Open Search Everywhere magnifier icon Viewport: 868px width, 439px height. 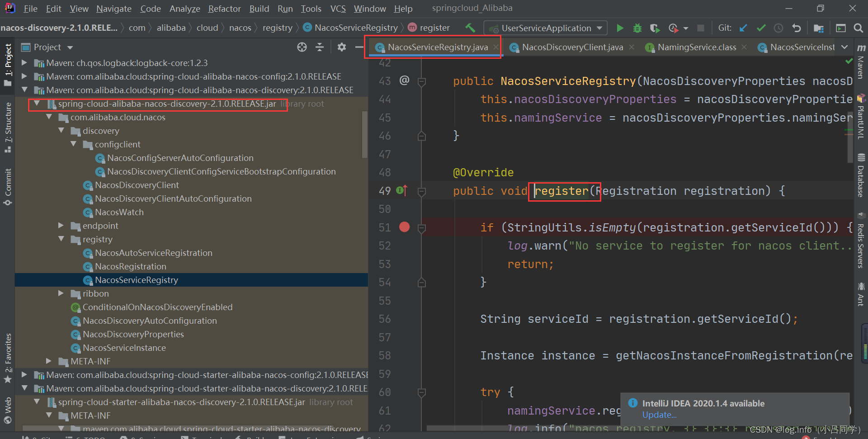pyautogui.click(x=858, y=28)
